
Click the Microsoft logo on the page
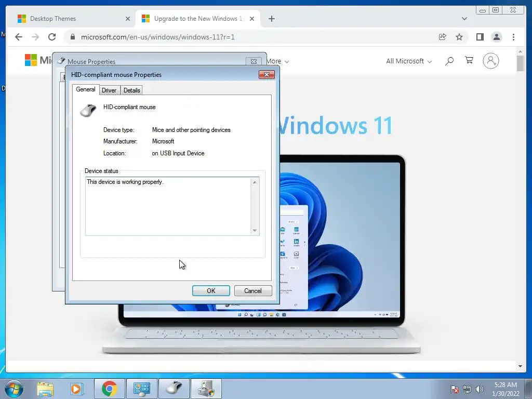click(x=31, y=60)
